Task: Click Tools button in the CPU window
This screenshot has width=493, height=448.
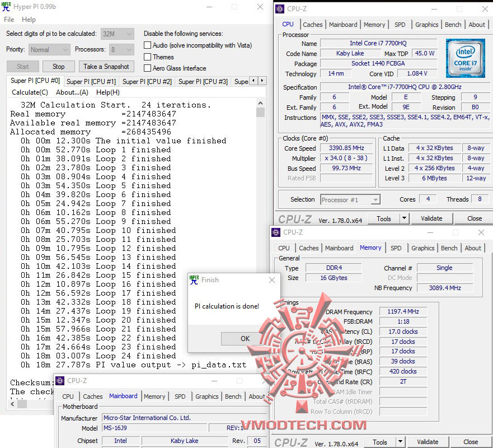Action: click(x=384, y=218)
